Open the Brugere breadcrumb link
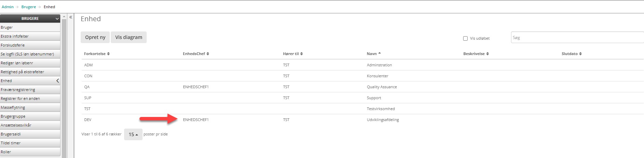 [29, 7]
